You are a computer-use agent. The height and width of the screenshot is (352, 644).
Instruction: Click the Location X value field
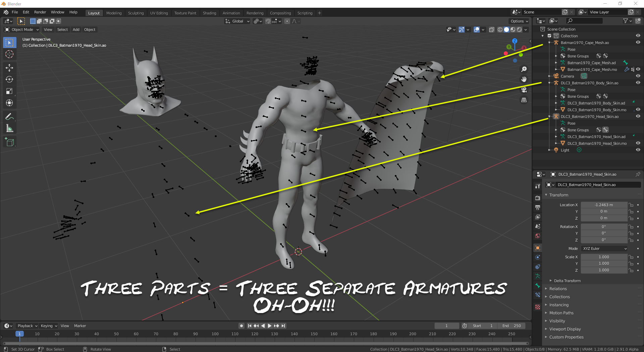(604, 205)
